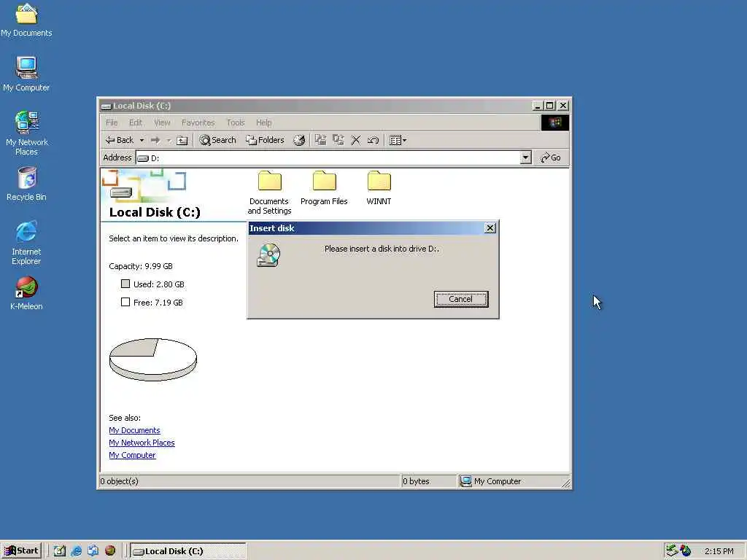Click Local Disk (C:) taskbar button
Image resolution: width=747 pixels, height=560 pixels.
click(x=188, y=551)
